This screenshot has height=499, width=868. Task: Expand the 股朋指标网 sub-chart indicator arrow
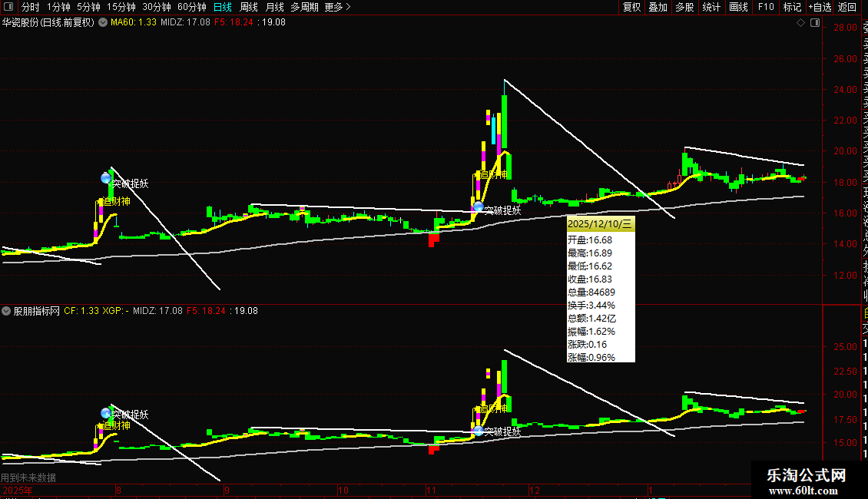6,311
